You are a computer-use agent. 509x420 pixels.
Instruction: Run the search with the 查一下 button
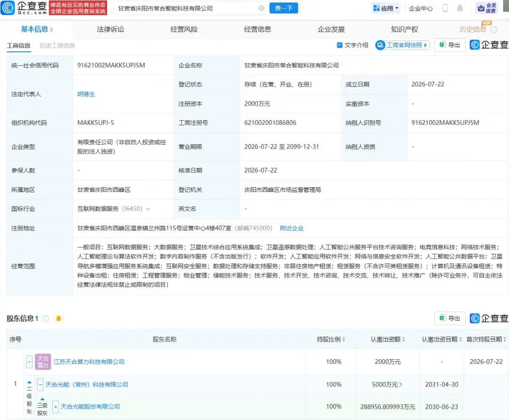(x=283, y=8)
